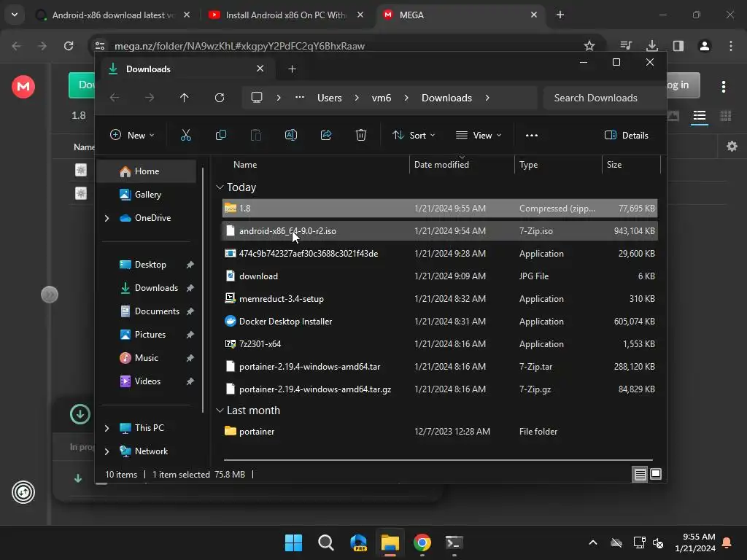Open MEGA settings gear icon
747x560 pixels.
[x=732, y=146]
